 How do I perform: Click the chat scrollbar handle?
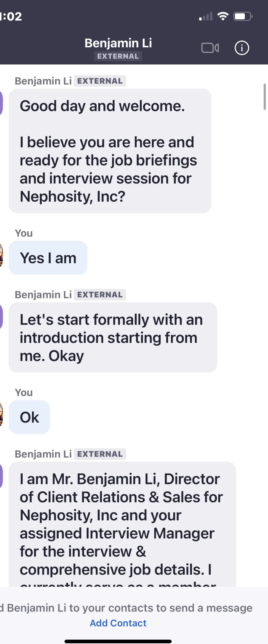pos(264,97)
